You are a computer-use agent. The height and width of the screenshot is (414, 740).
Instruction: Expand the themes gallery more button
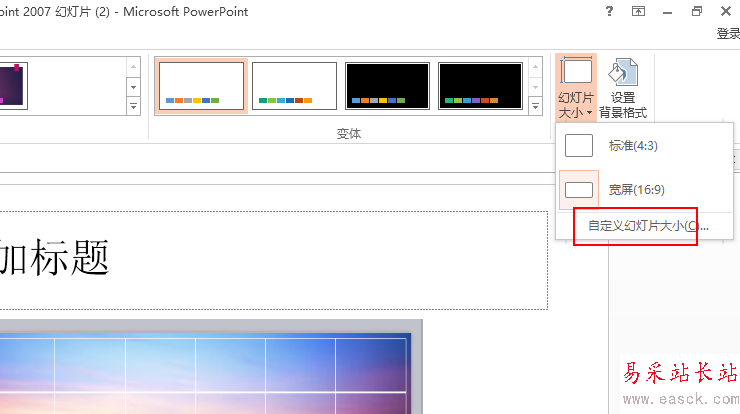134,106
